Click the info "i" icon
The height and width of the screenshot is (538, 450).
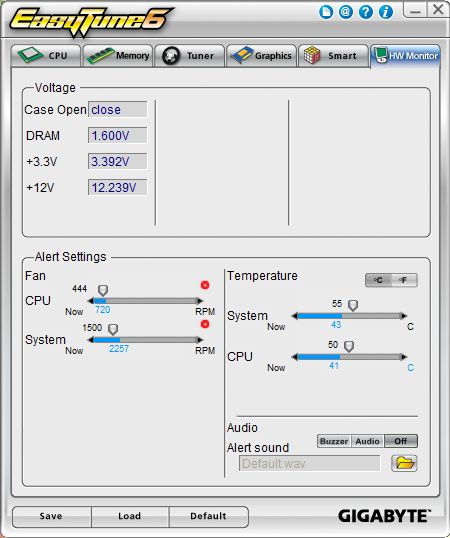point(386,12)
